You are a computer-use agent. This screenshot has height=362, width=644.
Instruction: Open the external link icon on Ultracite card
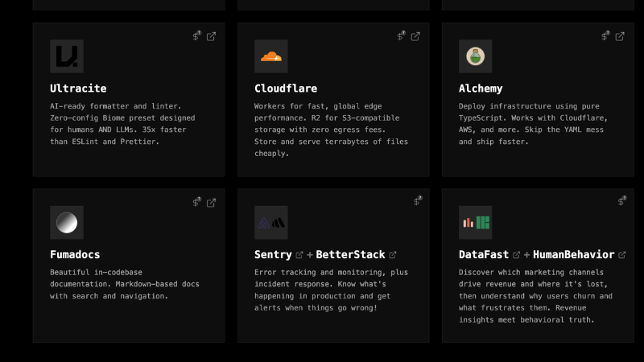click(x=212, y=36)
